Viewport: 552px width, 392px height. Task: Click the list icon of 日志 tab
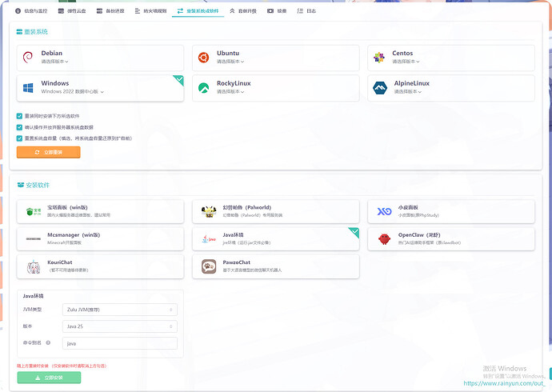(x=300, y=11)
